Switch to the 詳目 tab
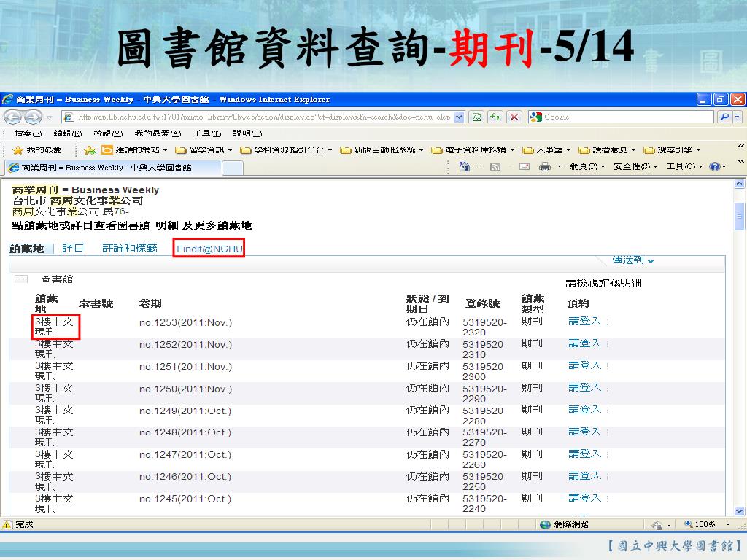The image size is (747, 560). pos(73,248)
